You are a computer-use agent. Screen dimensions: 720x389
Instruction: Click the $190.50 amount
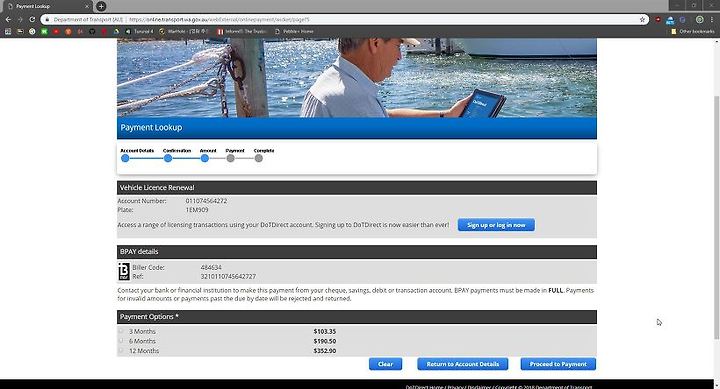pyautogui.click(x=325, y=341)
